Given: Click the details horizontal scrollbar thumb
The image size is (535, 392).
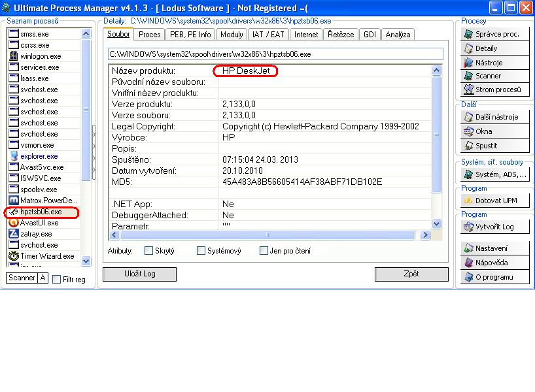Looking at the screenshot, I should pos(267,235).
